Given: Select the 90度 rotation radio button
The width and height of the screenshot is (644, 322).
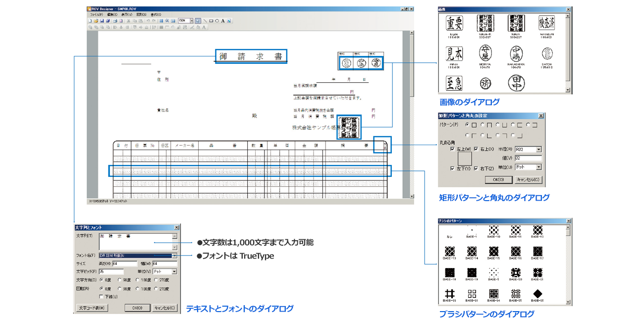Looking at the screenshot, I should pyautogui.click(x=118, y=288).
